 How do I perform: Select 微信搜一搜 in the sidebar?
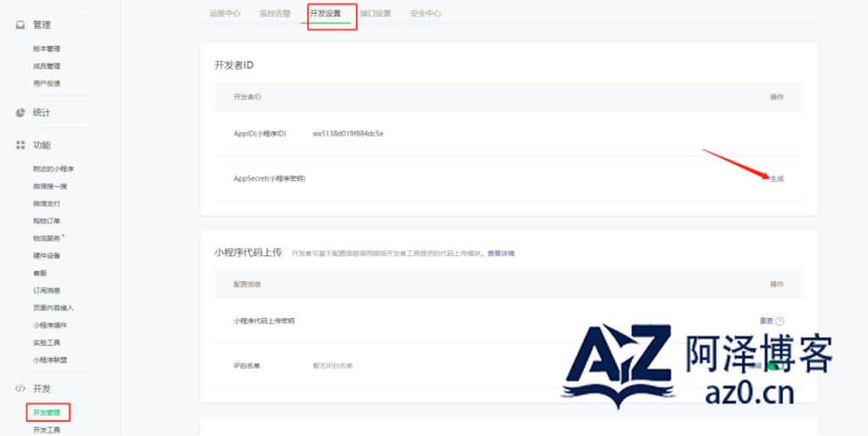click(x=50, y=186)
